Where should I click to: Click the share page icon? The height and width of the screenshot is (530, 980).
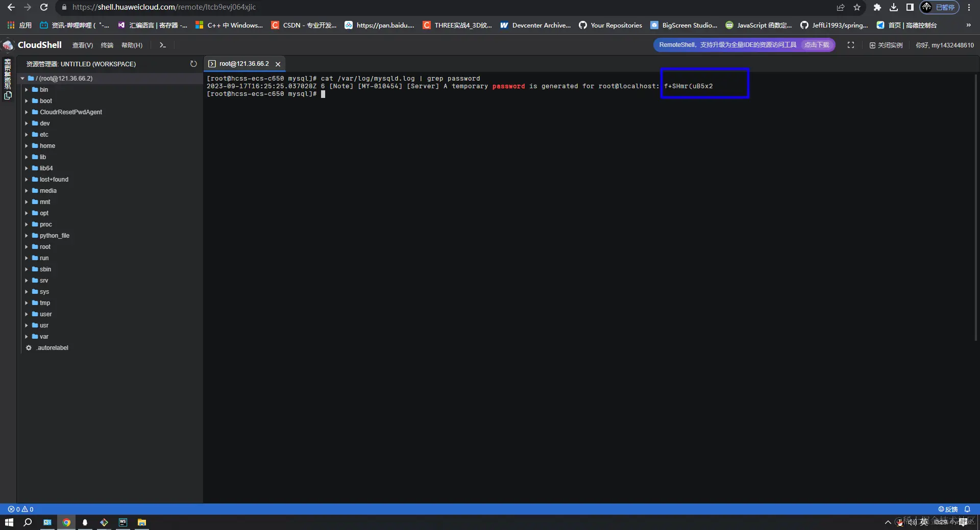pyautogui.click(x=841, y=7)
